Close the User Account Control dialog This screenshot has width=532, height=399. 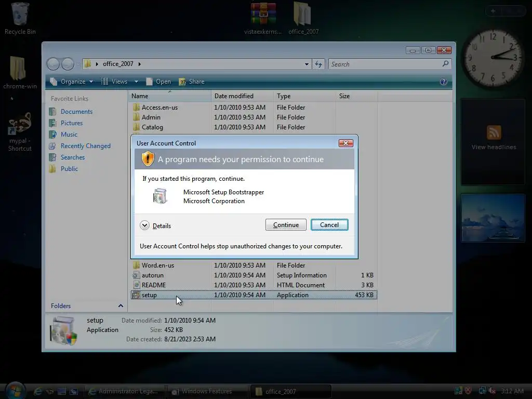click(x=345, y=143)
